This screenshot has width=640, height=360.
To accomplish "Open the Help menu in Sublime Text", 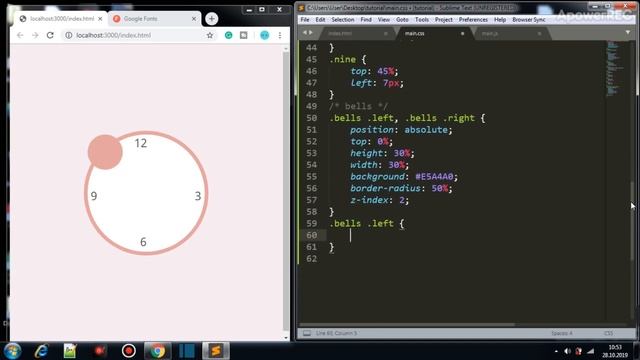I will [500, 20].
